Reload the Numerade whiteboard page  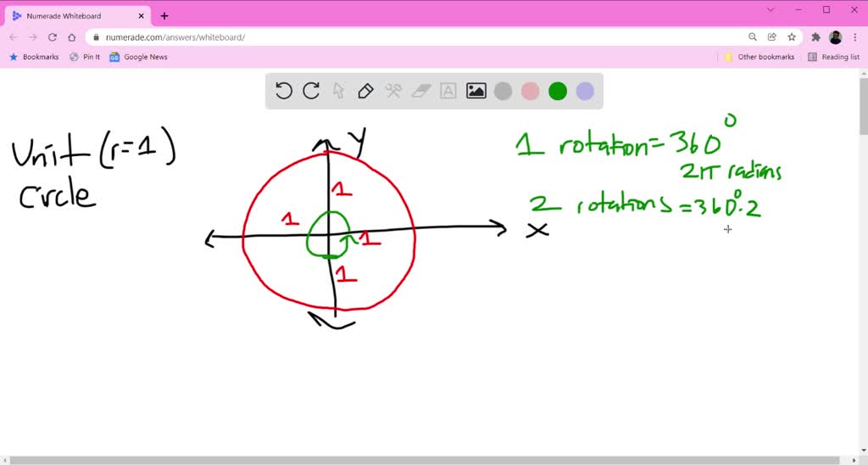click(x=53, y=37)
